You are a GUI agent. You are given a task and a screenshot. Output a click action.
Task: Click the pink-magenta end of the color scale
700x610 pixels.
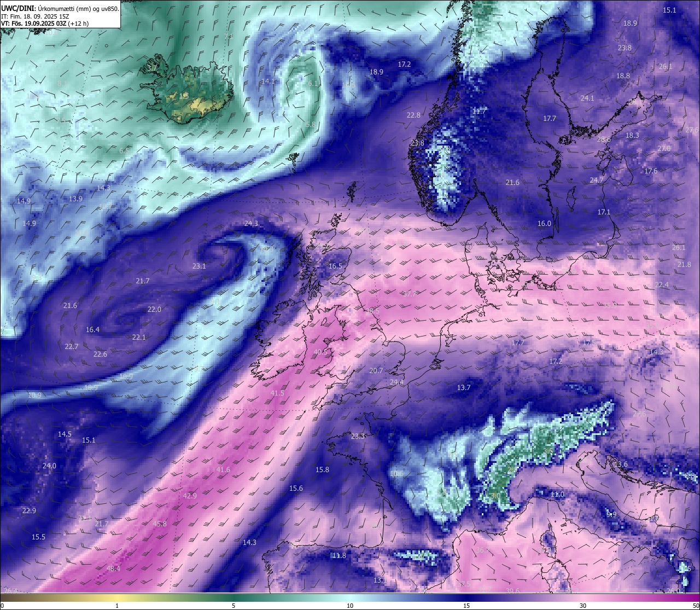point(678,597)
